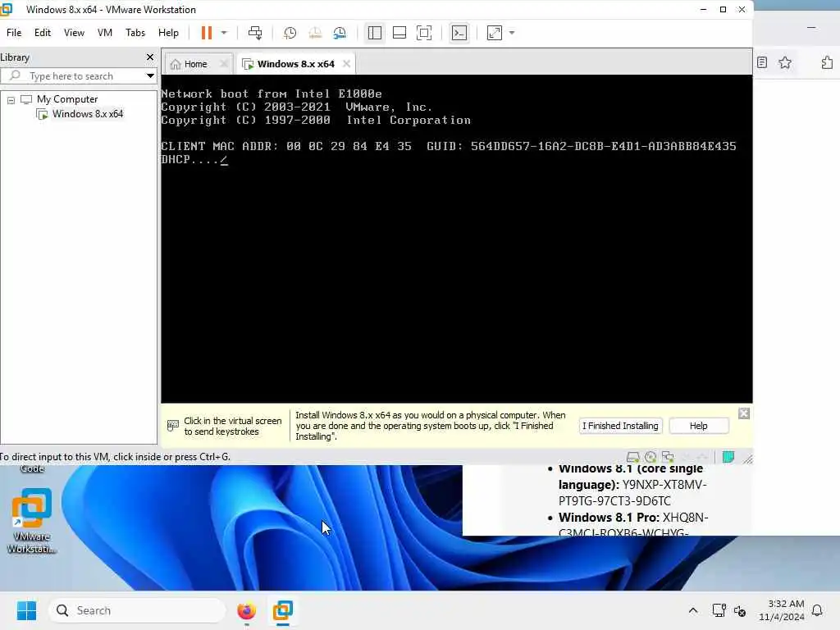Click the CD/DVD drive status icon

click(651, 457)
